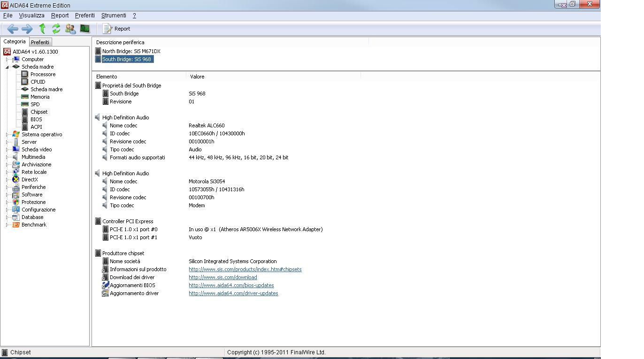
Task: Open the File menu
Action: [8, 16]
